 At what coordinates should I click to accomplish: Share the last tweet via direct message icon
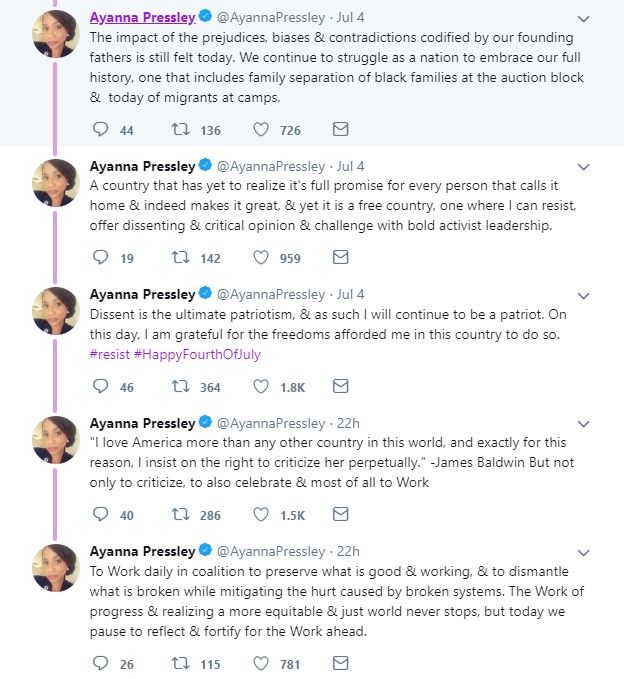click(340, 663)
